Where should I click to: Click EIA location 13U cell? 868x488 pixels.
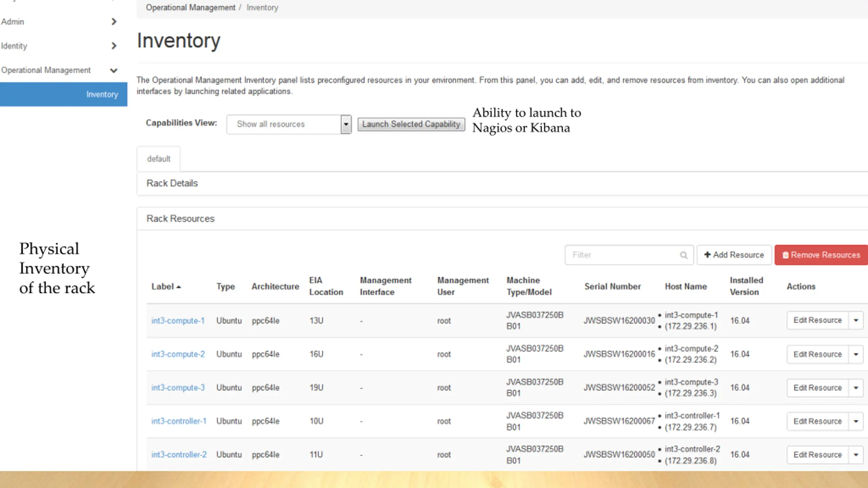(x=316, y=321)
